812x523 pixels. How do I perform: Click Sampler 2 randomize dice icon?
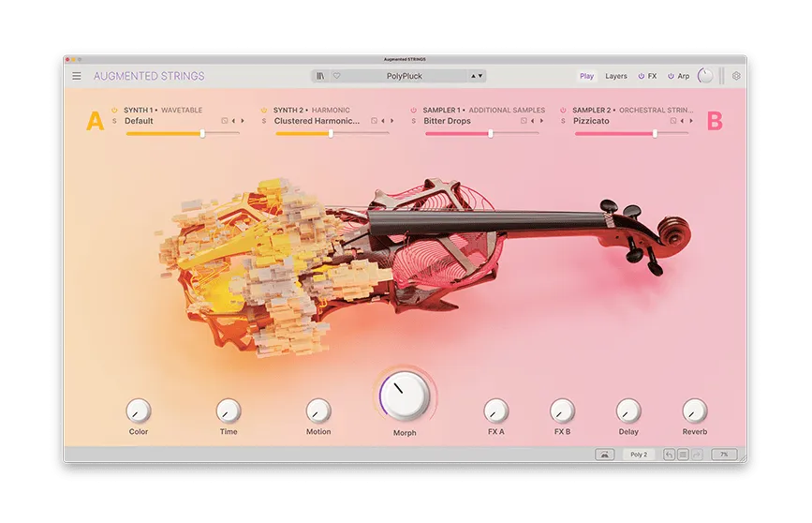[673, 121]
